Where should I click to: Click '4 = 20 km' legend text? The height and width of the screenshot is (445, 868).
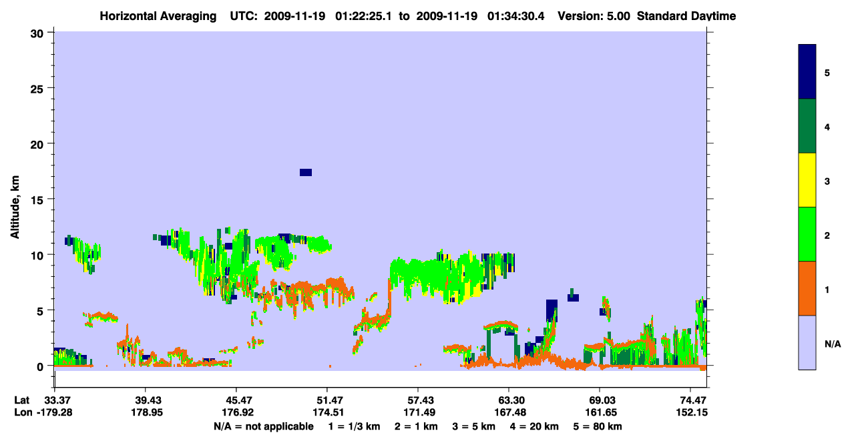coord(535,426)
